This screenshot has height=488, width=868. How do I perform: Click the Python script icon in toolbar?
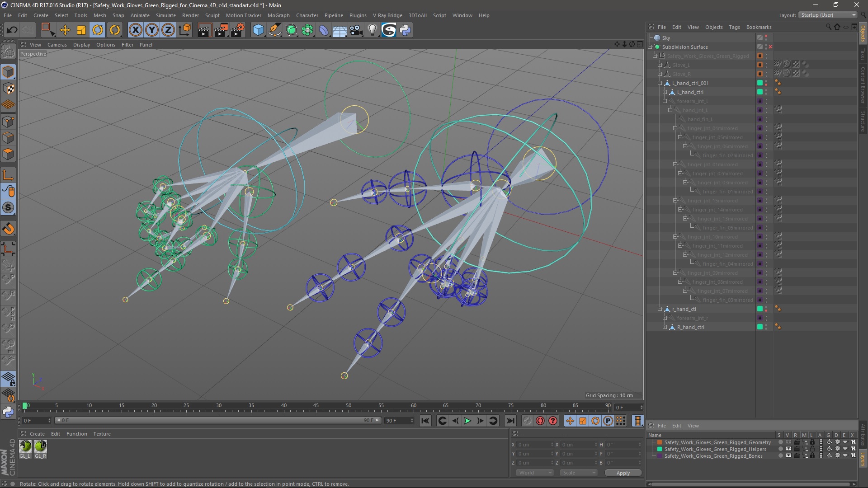pyautogui.click(x=406, y=30)
